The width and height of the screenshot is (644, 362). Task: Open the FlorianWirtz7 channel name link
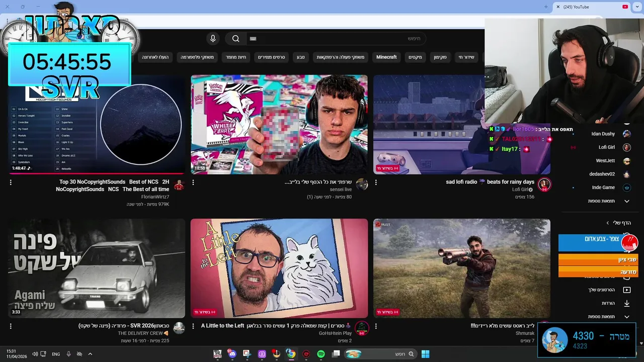(x=155, y=197)
